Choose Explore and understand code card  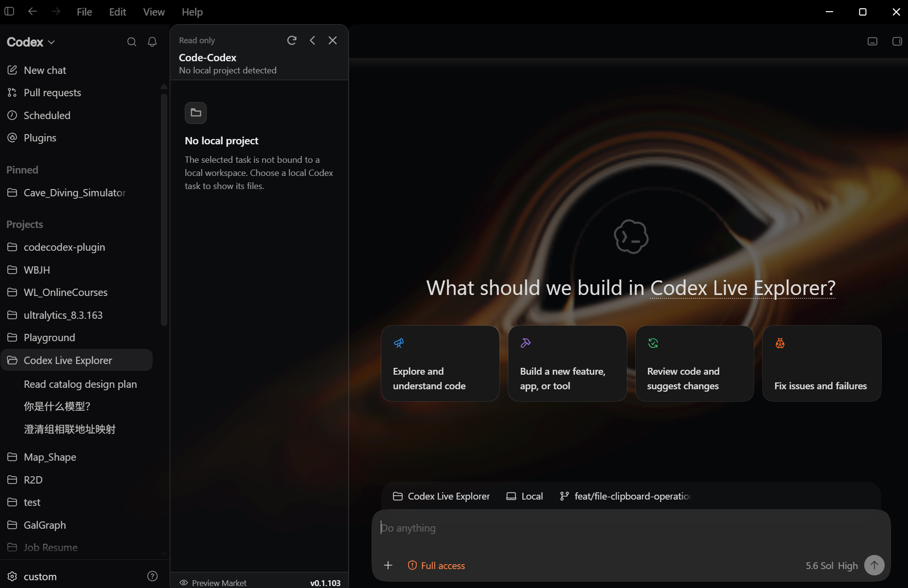click(x=440, y=363)
